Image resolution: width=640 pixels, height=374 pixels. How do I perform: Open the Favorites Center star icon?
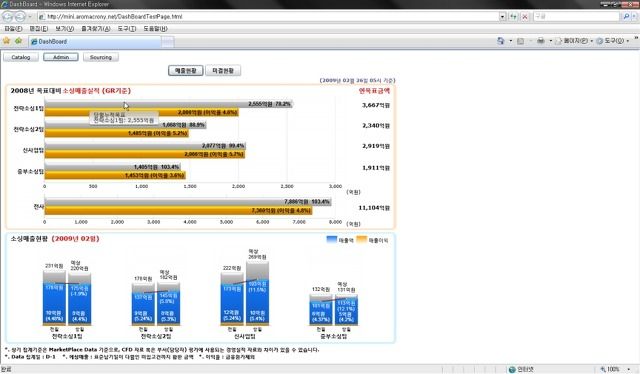point(7,41)
